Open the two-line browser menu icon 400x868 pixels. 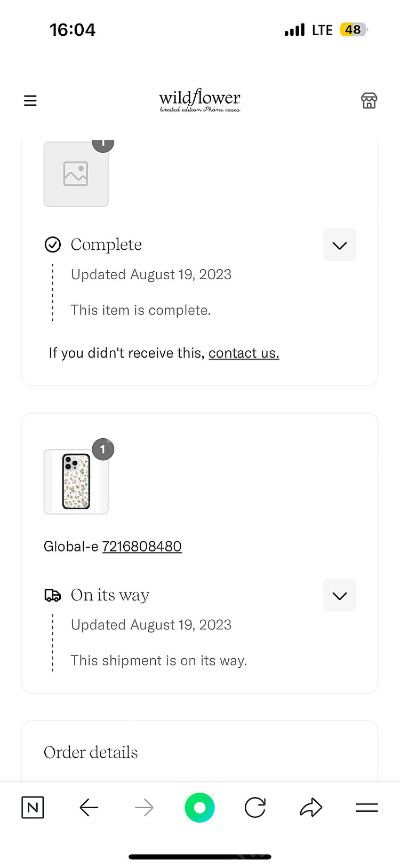pyautogui.click(x=367, y=808)
